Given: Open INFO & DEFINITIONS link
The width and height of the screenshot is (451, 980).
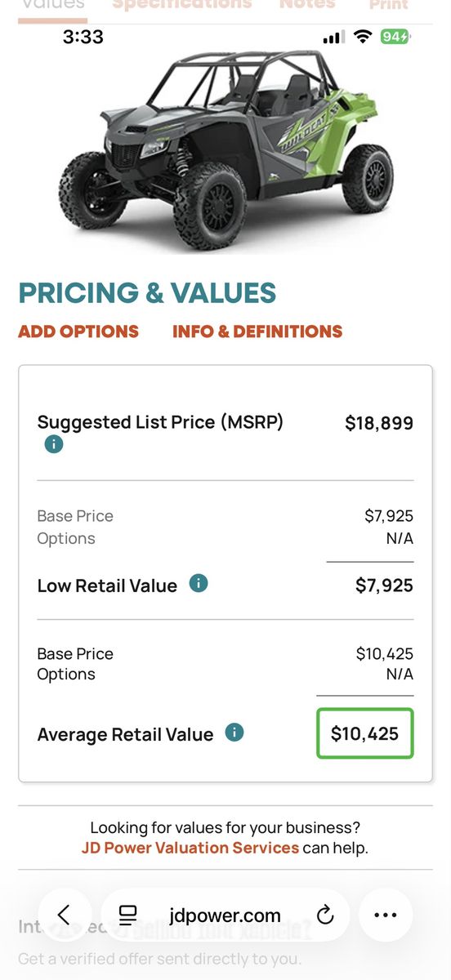Looking at the screenshot, I should click(257, 332).
